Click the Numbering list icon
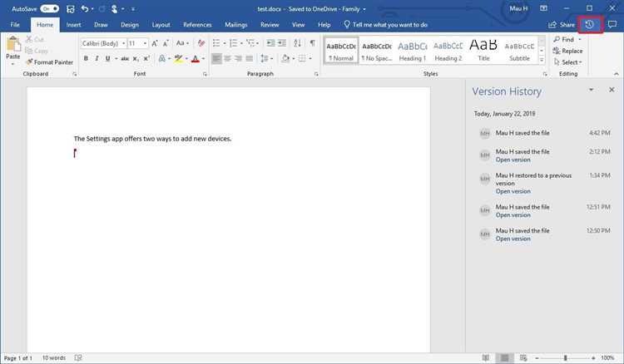This screenshot has height=364, width=624. point(234,43)
